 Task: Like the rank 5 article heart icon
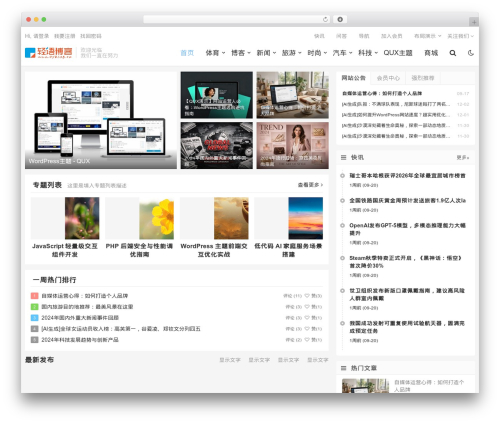[307, 340]
